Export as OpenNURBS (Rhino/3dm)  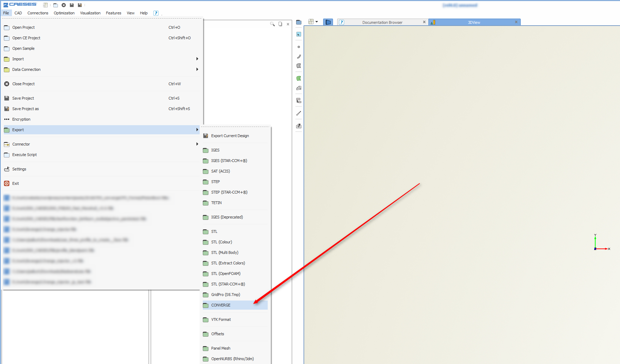(235, 359)
